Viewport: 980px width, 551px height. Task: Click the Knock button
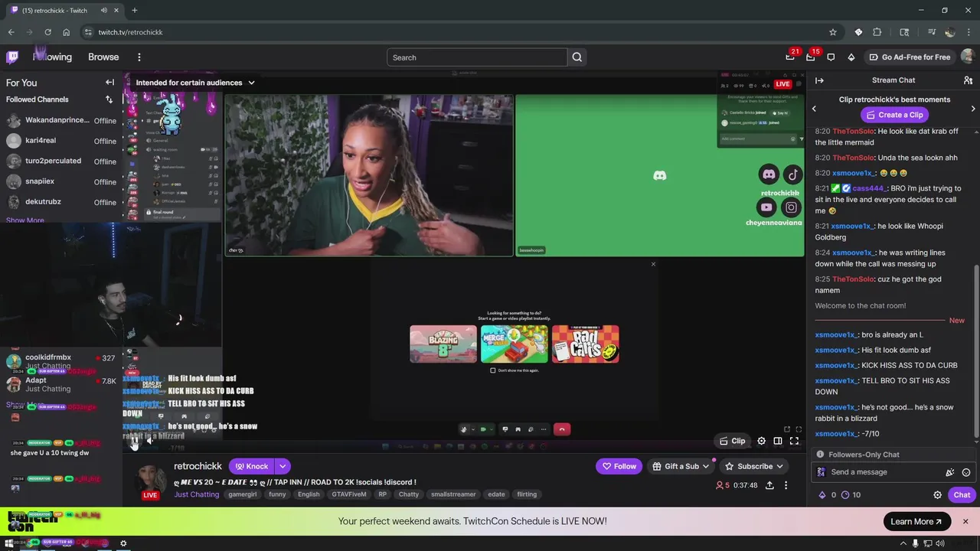click(251, 466)
